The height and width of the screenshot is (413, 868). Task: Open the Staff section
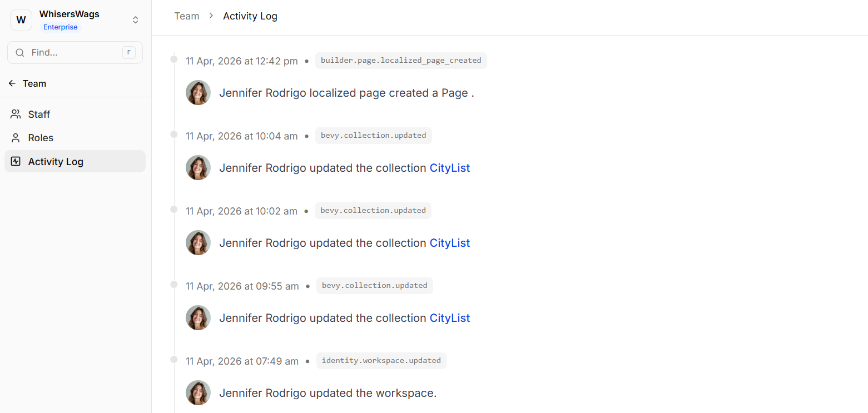[x=39, y=115]
